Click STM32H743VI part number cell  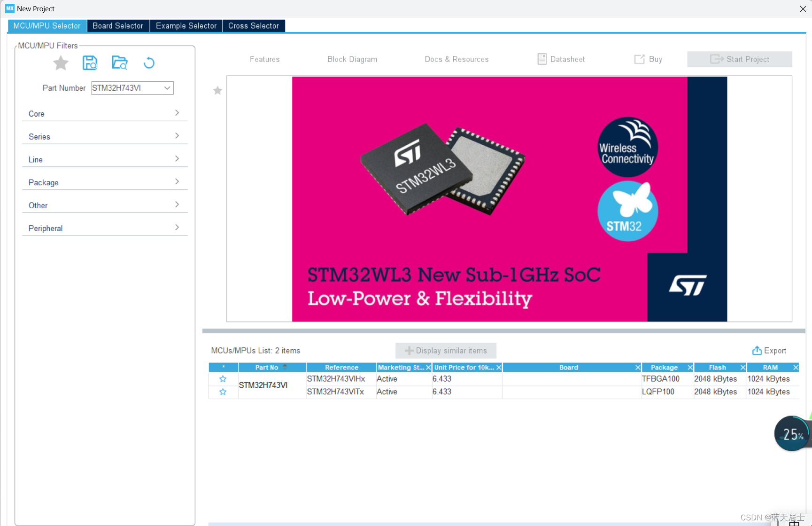pos(272,385)
